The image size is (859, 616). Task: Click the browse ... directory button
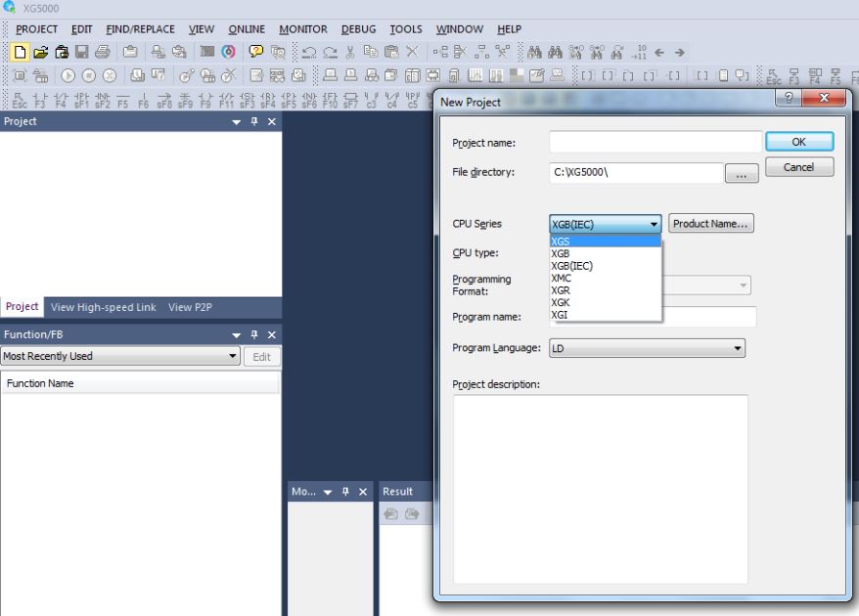click(742, 174)
